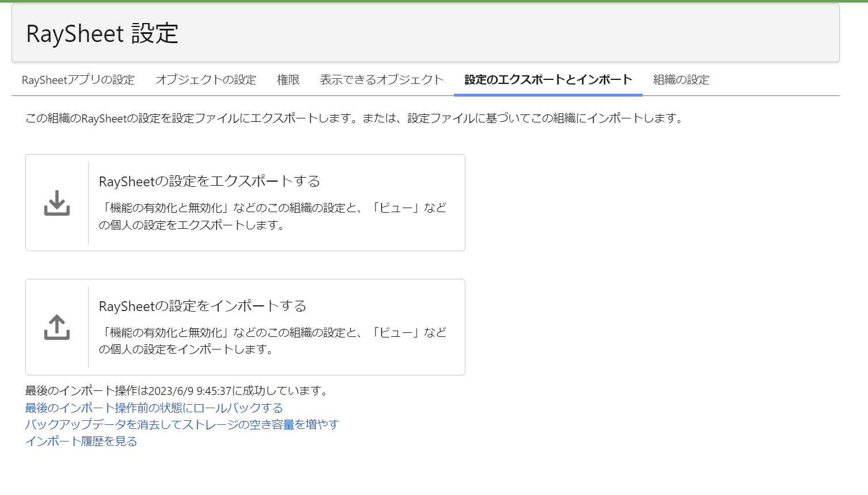Click the import upload arrow icon
The height and width of the screenshot is (495, 868).
tap(57, 327)
